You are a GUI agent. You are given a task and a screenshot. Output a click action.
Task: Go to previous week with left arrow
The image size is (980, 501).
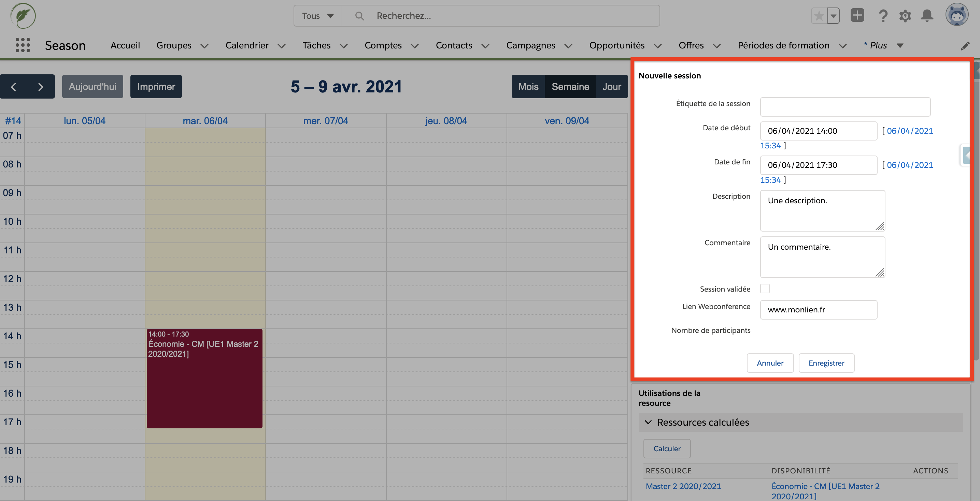pos(13,87)
